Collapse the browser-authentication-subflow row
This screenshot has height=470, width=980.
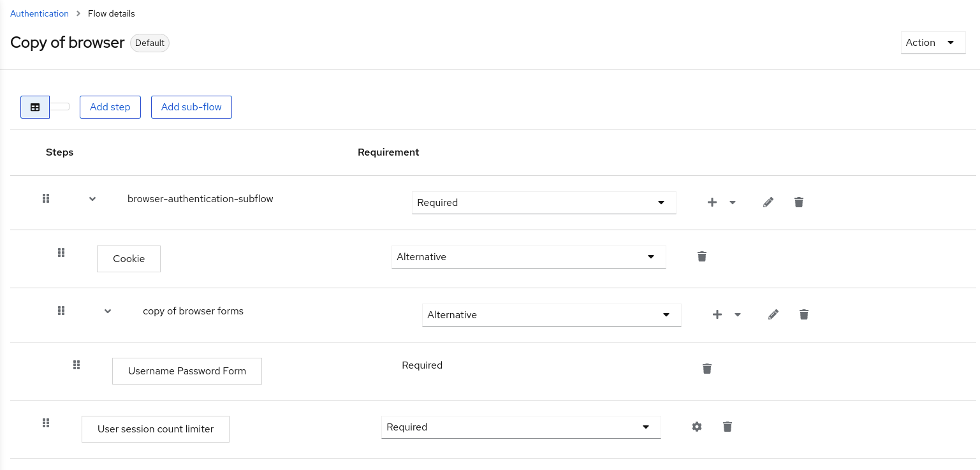coord(92,199)
